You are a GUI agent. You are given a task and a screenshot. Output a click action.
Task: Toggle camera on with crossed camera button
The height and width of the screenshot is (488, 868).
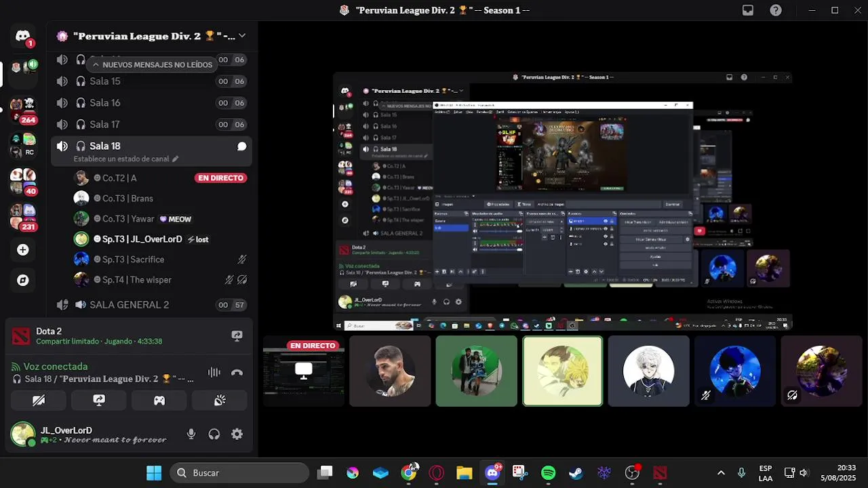click(39, 401)
